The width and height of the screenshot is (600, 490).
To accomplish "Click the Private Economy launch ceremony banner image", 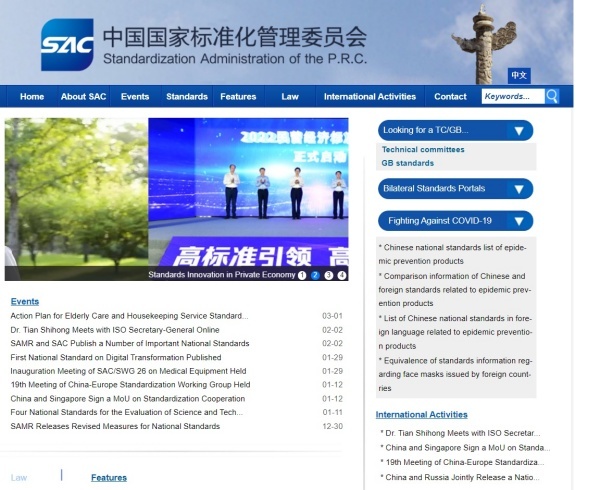I will pos(248,191).
